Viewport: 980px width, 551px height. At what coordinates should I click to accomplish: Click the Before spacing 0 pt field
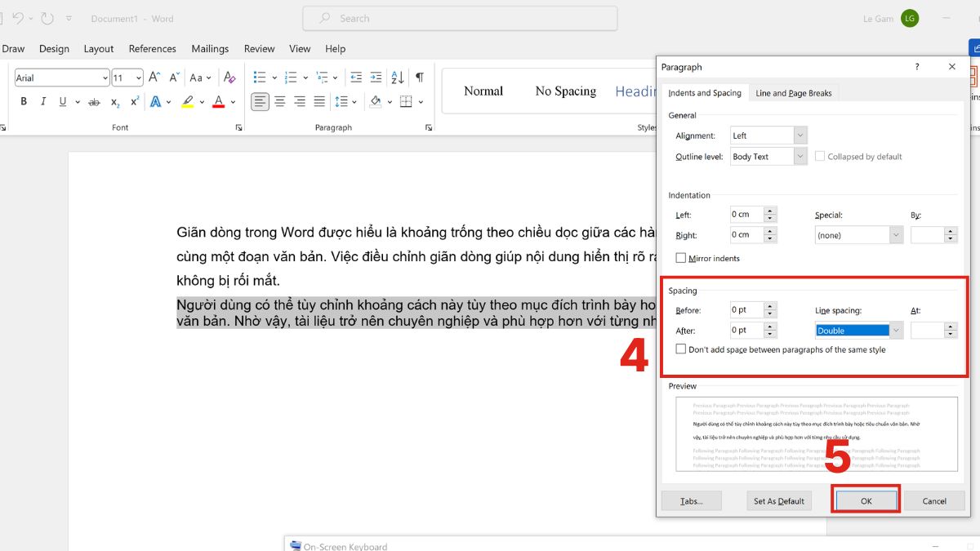tap(746, 310)
